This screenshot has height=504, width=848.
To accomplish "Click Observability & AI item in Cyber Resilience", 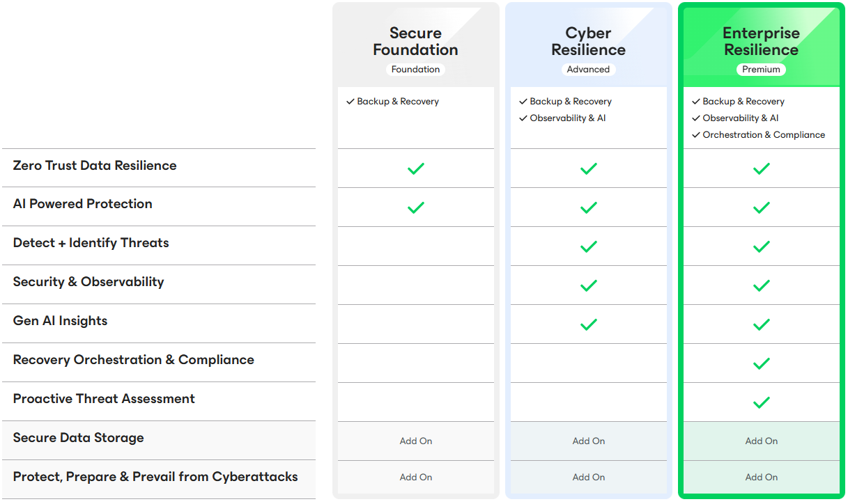I will (567, 118).
